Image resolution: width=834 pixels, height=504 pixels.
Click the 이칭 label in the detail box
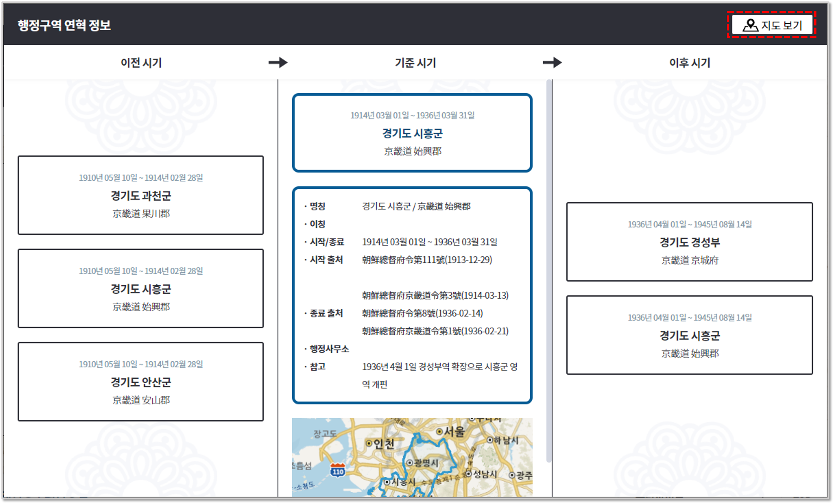[318, 224]
